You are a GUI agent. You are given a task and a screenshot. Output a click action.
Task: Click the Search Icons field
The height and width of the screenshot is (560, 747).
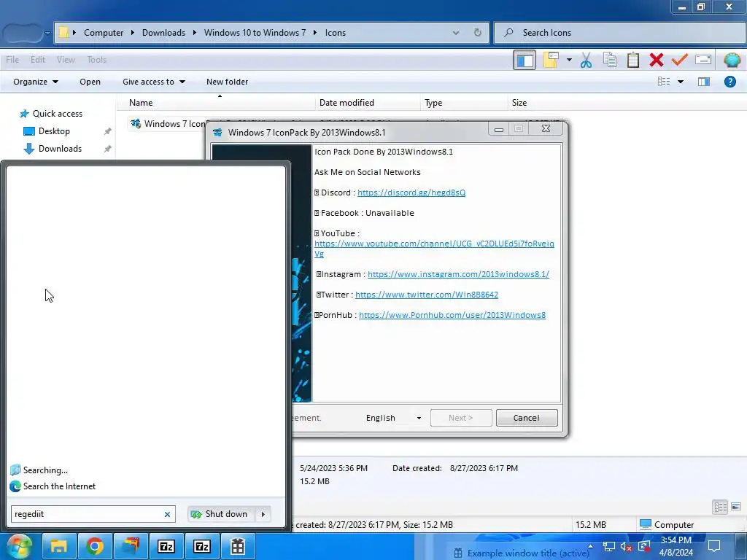620,32
